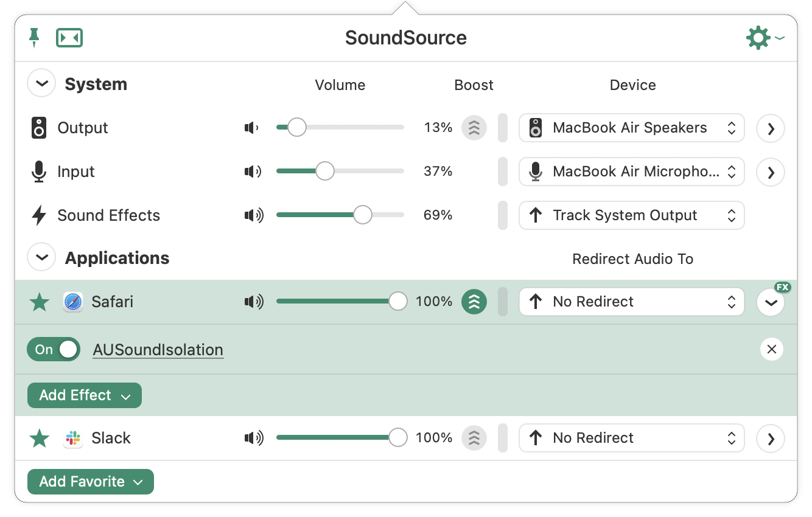
Task: Toggle Output volume boost
Action: (474, 128)
